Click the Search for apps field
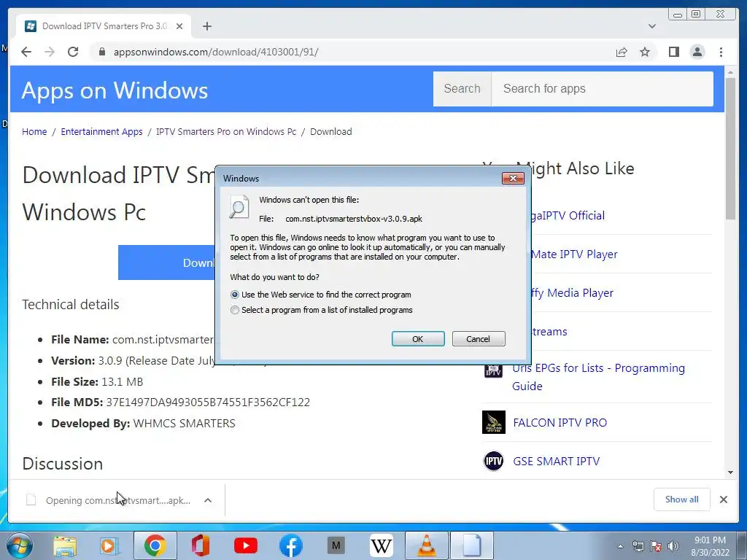The width and height of the screenshot is (747, 560). [602, 88]
